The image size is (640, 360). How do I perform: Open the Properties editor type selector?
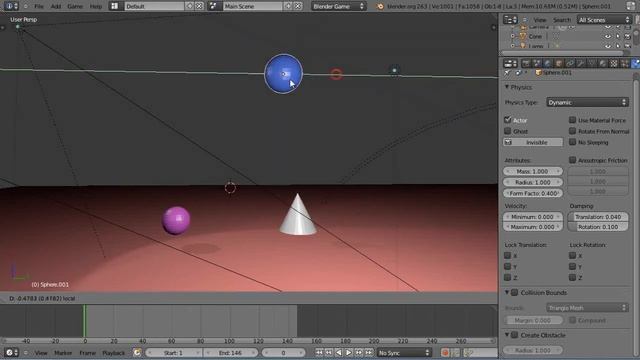click(x=510, y=63)
